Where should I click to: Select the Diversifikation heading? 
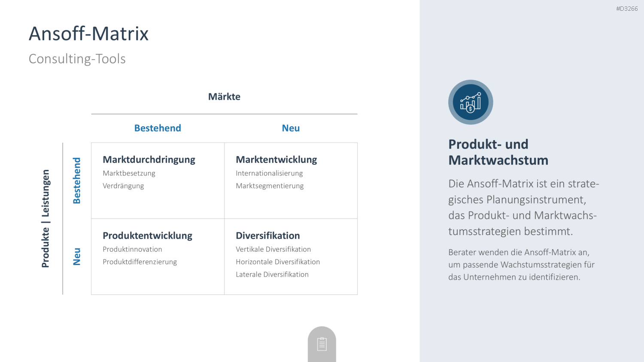(268, 235)
